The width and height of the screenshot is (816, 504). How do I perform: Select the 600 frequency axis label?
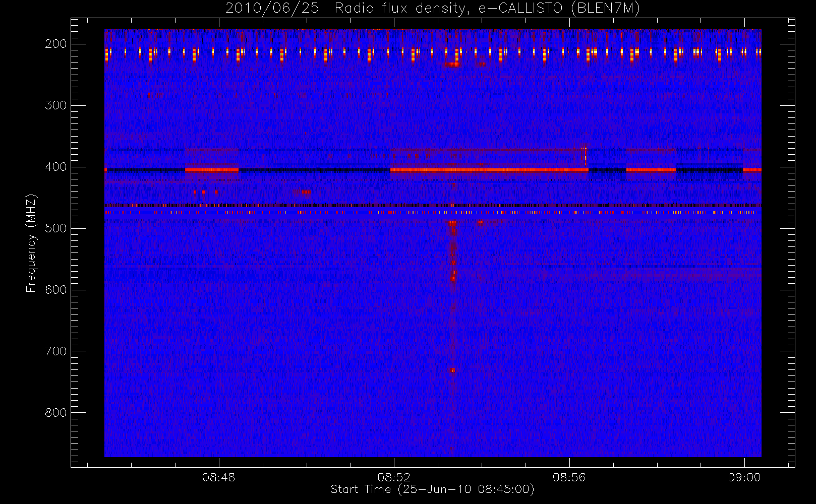pyautogui.click(x=55, y=290)
